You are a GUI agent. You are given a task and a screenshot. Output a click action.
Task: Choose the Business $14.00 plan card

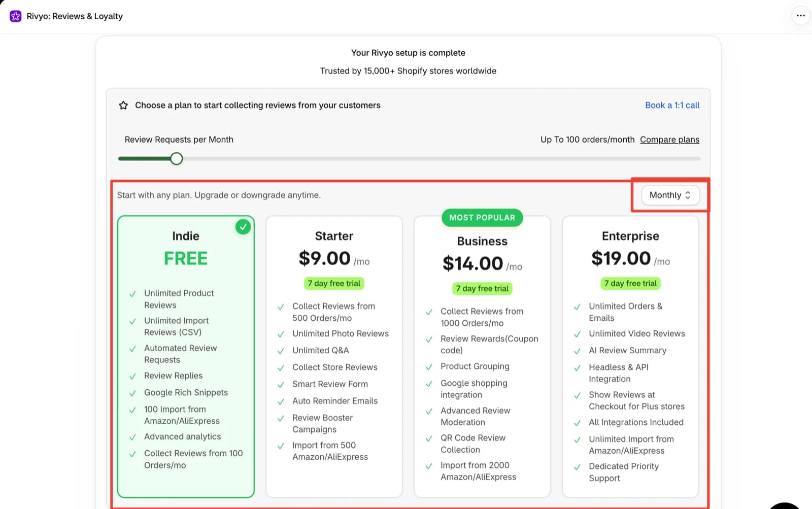tap(482, 357)
